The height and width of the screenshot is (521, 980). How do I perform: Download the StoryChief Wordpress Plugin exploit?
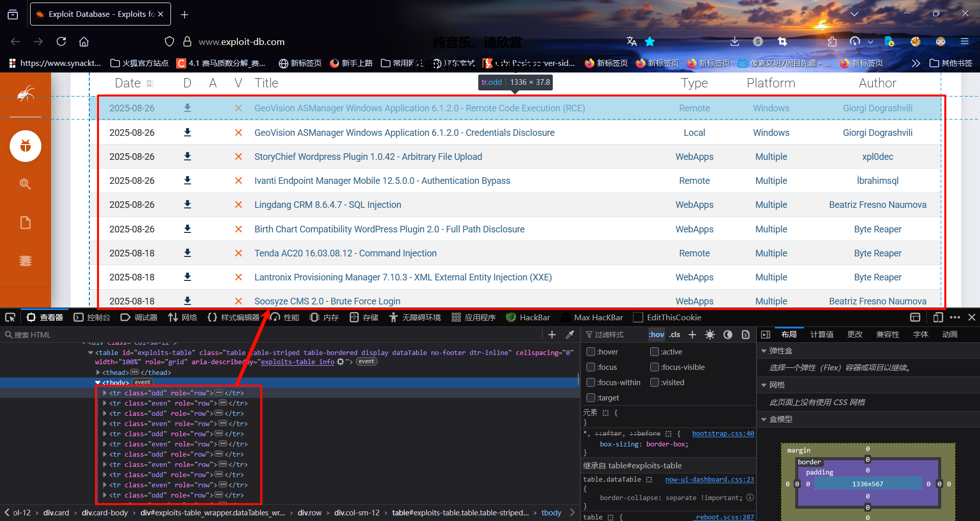(x=187, y=156)
